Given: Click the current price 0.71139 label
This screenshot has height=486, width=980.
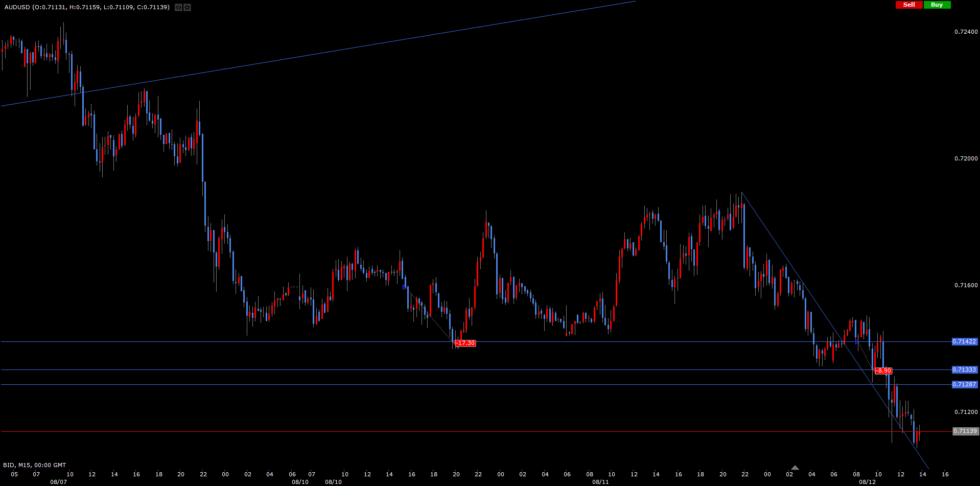Looking at the screenshot, I should click(965, 431).
